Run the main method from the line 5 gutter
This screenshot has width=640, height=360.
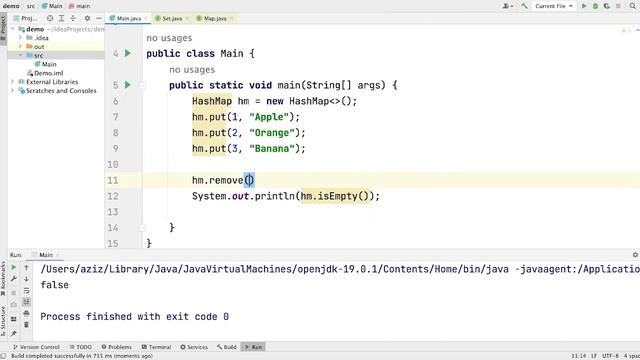(128, 85)
